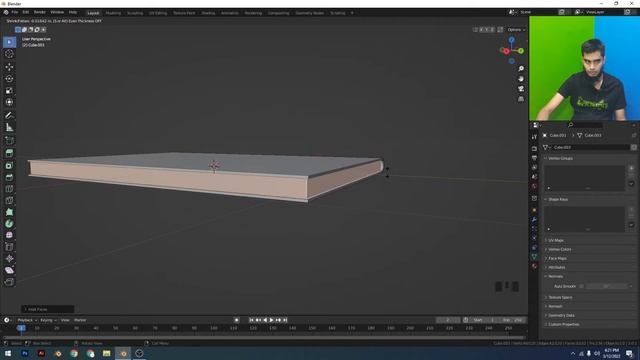Viewport: 640px width, 360px height.
Task: Select the Scale tool
Action: (x=9, y=90)
